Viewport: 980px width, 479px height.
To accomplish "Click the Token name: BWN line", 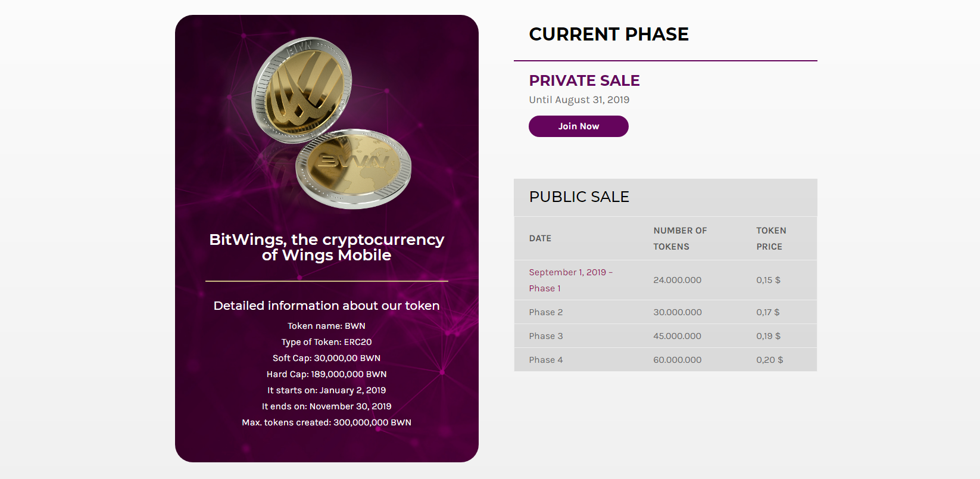I will pos(326,326).
